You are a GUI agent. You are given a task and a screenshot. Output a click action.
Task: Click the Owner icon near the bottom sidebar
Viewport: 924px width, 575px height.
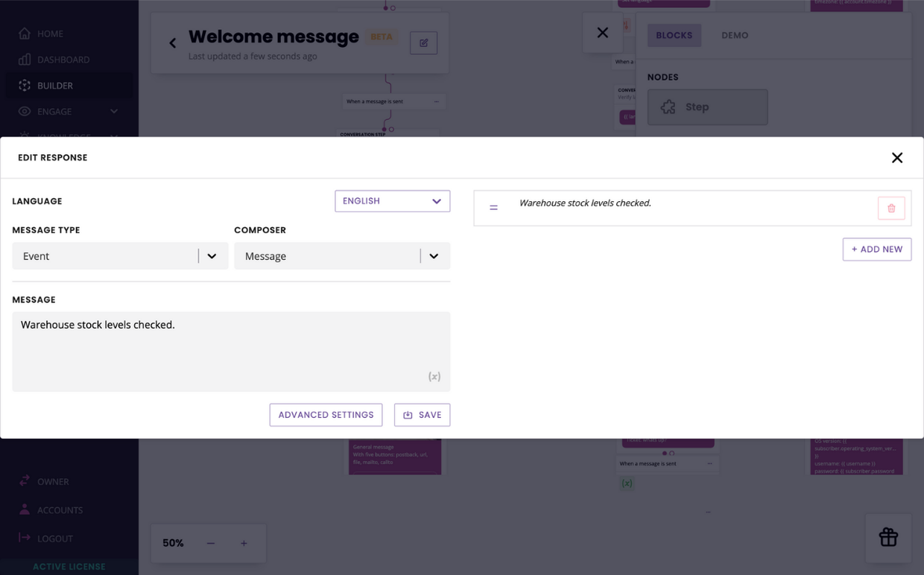point(25,481)
